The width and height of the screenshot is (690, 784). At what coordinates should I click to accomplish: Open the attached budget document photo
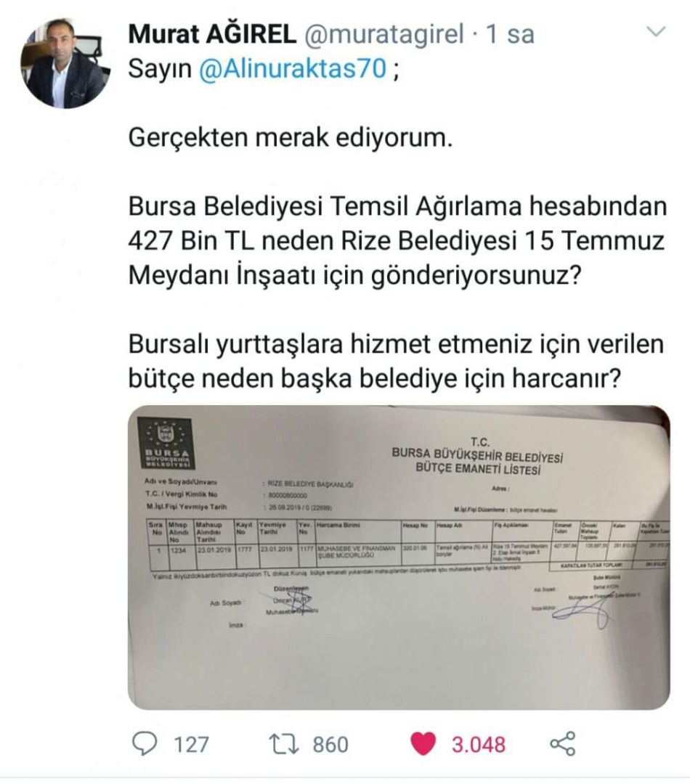[x=399, y=557]
